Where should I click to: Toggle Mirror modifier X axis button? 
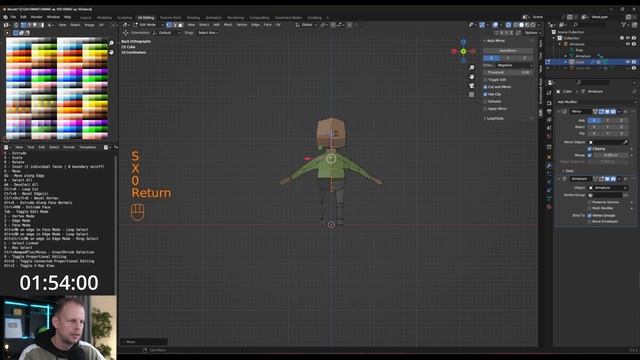[594, 120]
